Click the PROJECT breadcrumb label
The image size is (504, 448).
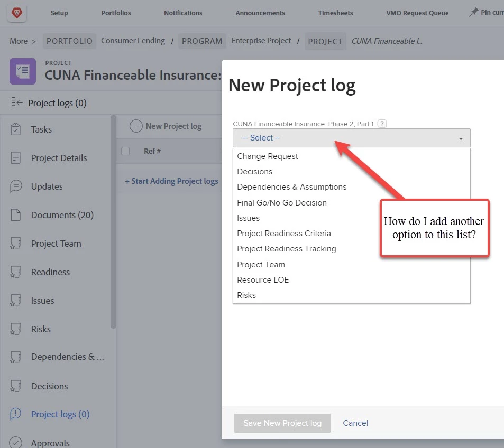tap(325, 41)
